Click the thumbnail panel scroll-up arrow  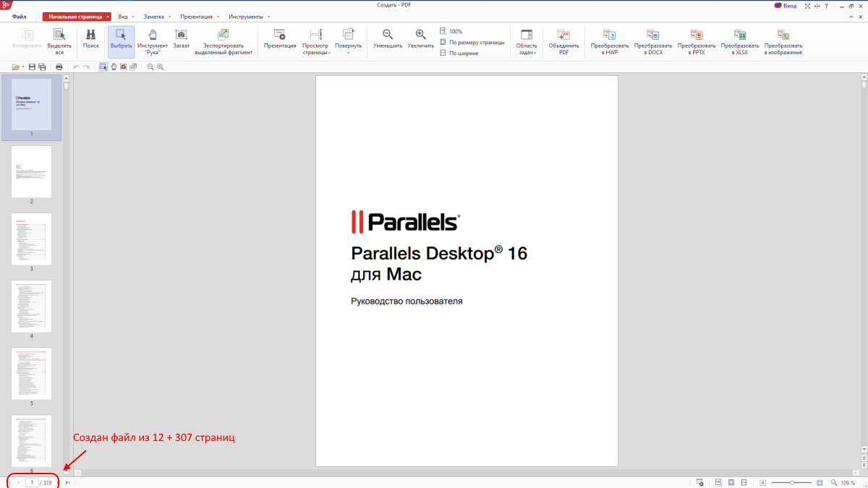[66, 78]
